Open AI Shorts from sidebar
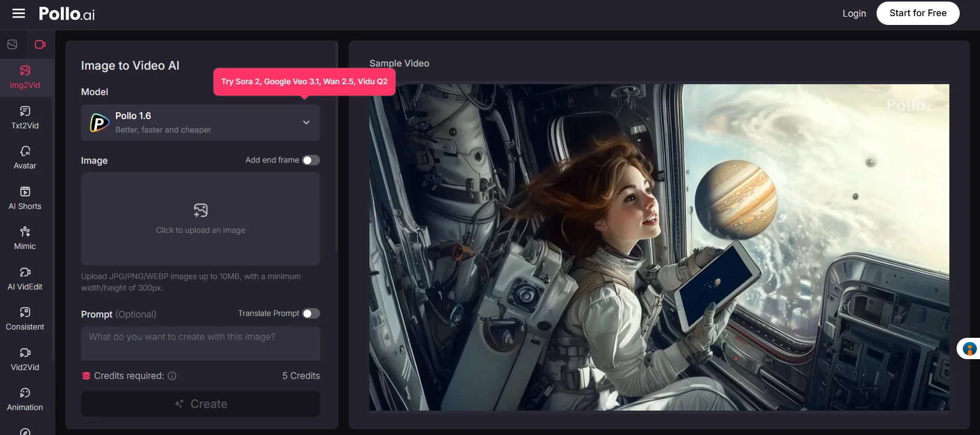Screen dimensions: 980x435 point(25,198)
